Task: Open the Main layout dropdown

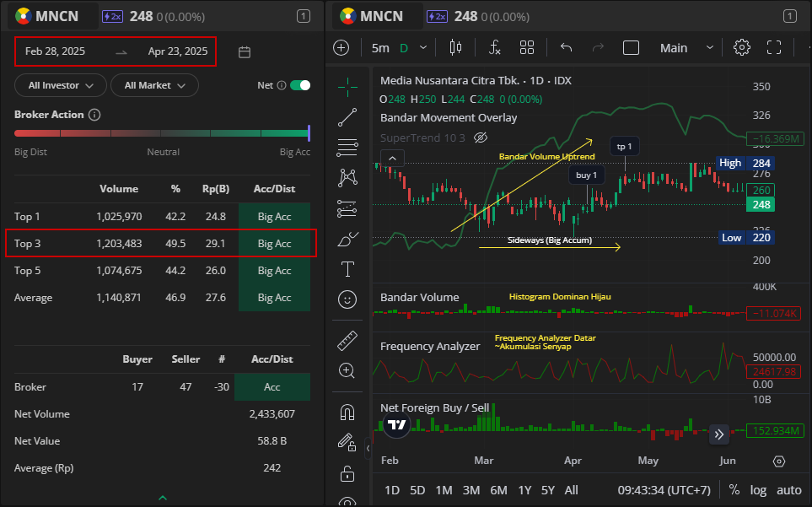Action: pos(685,47)
